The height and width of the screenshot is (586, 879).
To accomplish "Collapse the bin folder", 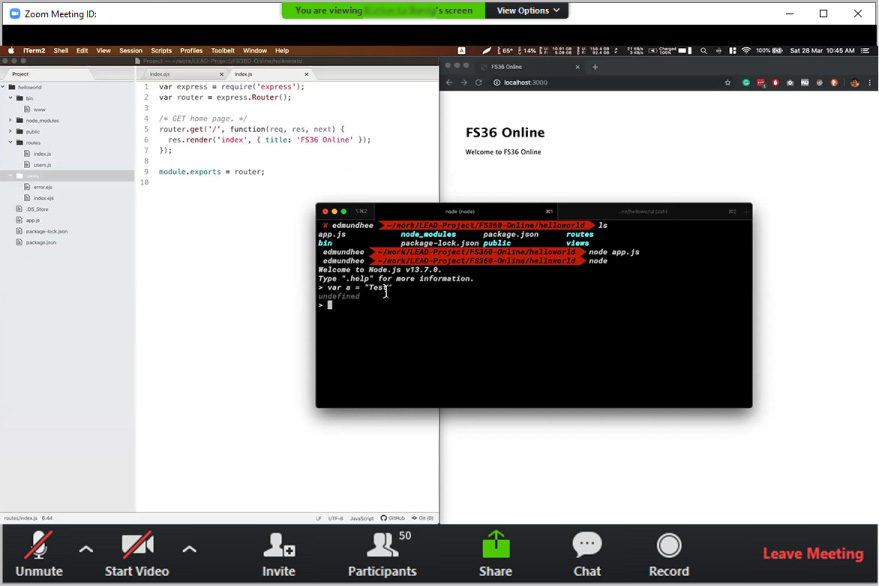I will [11, 98].
